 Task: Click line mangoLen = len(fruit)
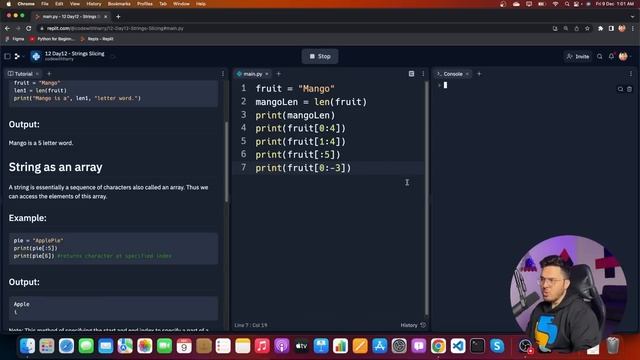pyautogui.click(x=311, y=102)
